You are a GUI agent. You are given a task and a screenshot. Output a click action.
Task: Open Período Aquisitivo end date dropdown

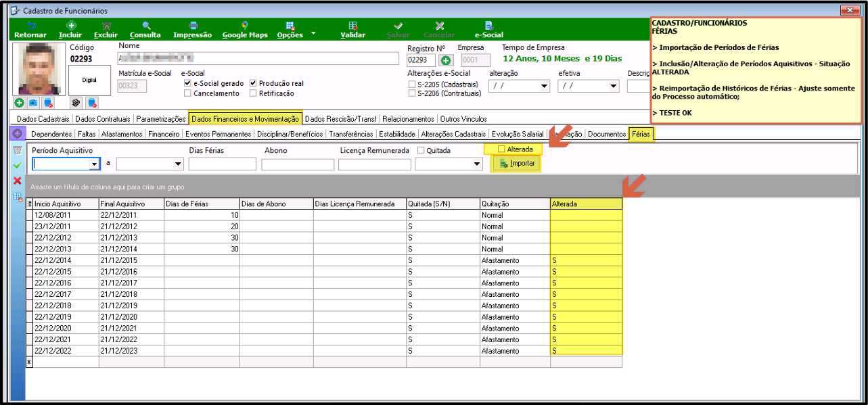click(178, 164)
